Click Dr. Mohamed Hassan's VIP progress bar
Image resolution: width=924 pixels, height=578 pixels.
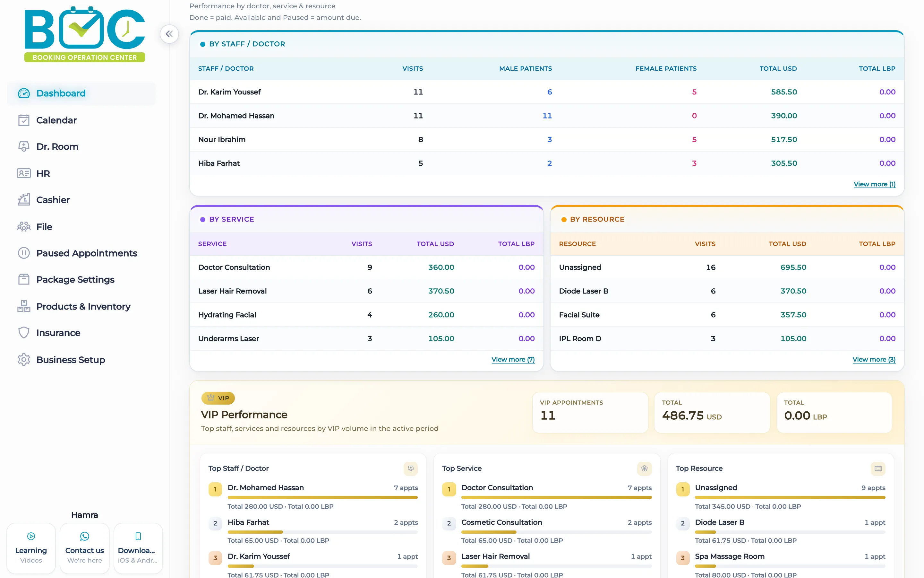click(323, 497)
